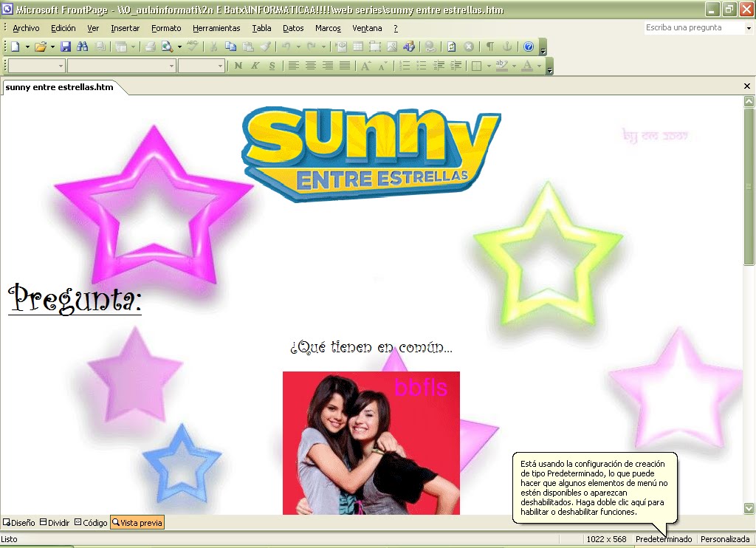Open the New page options dropdown arrow
This screenshot has height=548, width=756.
tap(27, 47)
